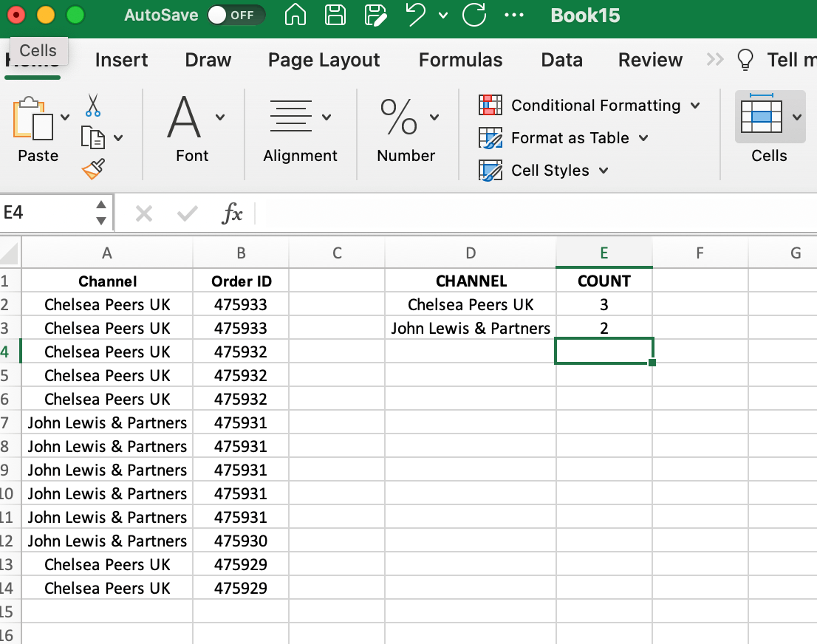
Task: Click the Redo circular arrow icon
Action: point(474,15)
